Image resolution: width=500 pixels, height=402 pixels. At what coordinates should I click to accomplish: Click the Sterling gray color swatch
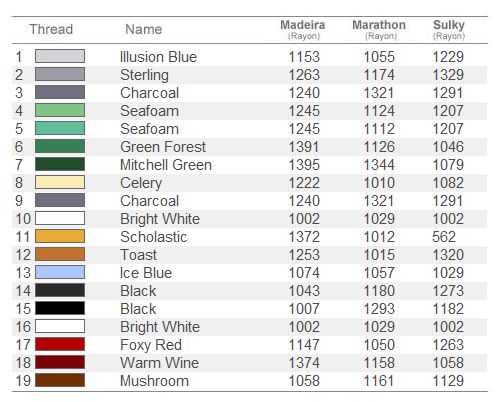(x=60, y=74)
